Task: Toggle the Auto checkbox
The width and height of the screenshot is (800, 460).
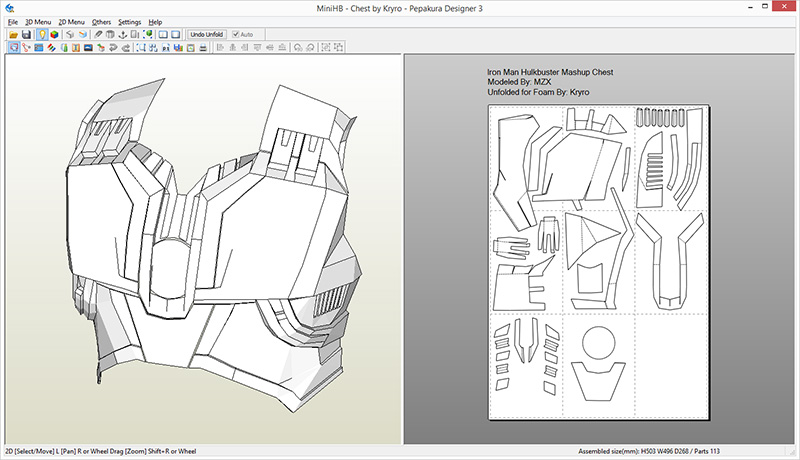Action: pyautogui.click(x=236, y=34)
